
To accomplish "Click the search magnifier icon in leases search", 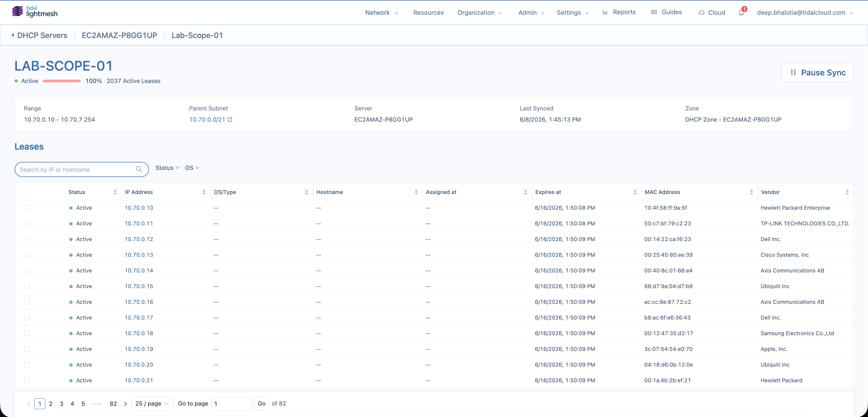I will pyautogui.click(x=139, y=169).
